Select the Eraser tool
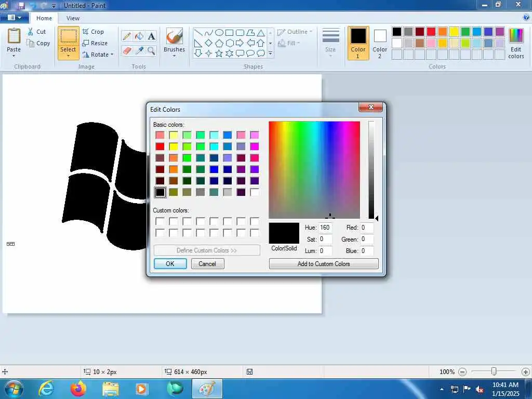Screen dimensions: 532x399 click(127, 51)
